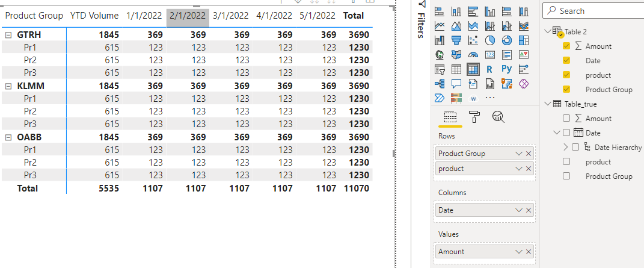Choose the Stacked area chart visual
Screen dimensions: 644x268
[473, 26]
